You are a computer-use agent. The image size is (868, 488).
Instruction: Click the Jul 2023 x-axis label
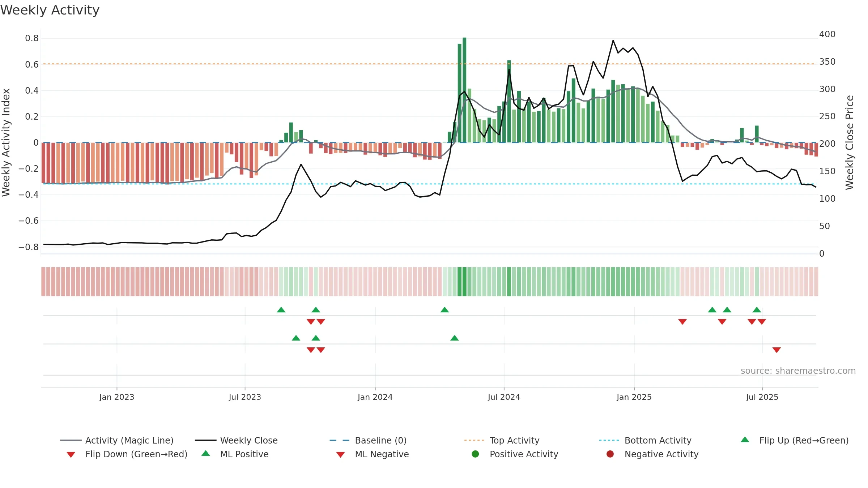coord(245,397)
